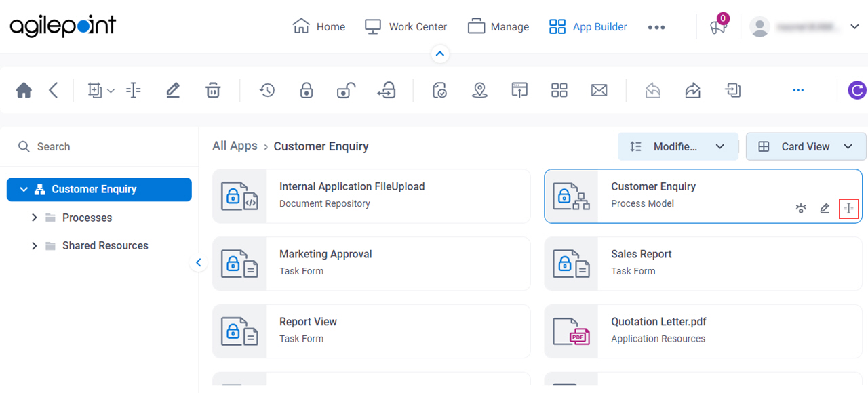
Task: Click edit pencil on Customer Enquiry card
Action: [x=825, y=209]
